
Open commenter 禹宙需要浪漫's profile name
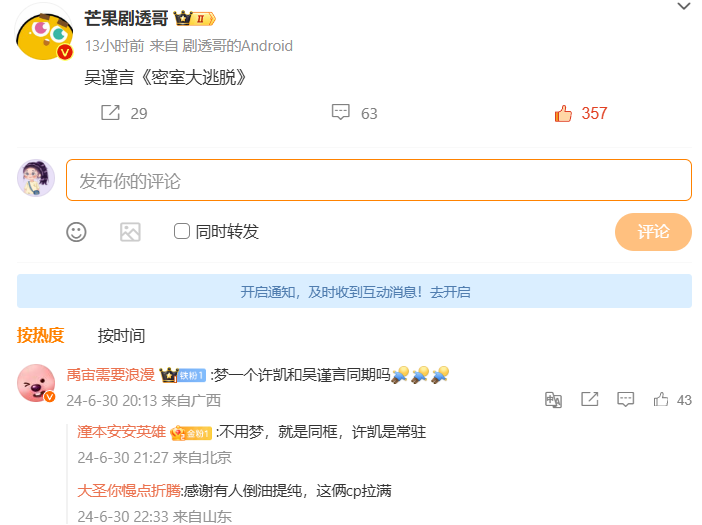111,375
